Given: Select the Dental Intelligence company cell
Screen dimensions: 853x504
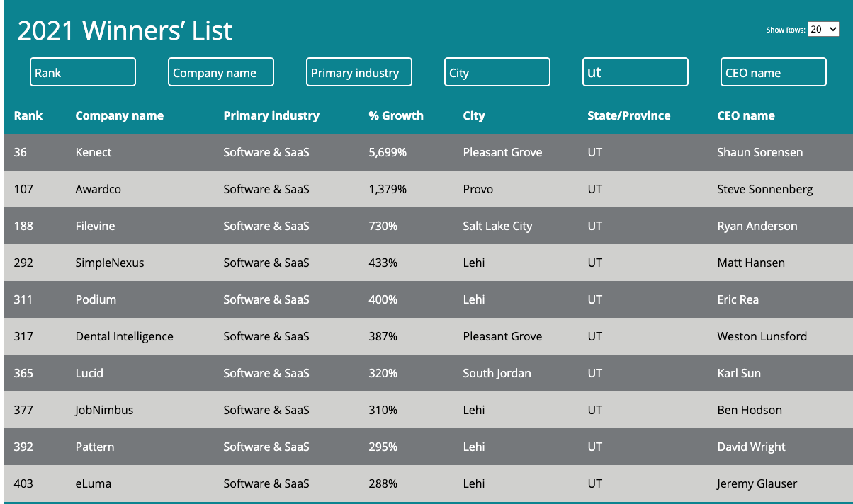Looking at the screenshot, I should (x=125, y=336).
